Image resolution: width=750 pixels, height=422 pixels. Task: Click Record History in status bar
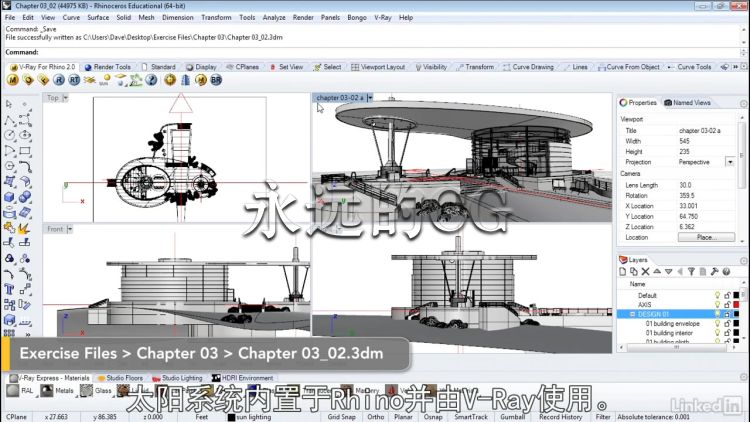pyautogui.click(x=560, y=417)
